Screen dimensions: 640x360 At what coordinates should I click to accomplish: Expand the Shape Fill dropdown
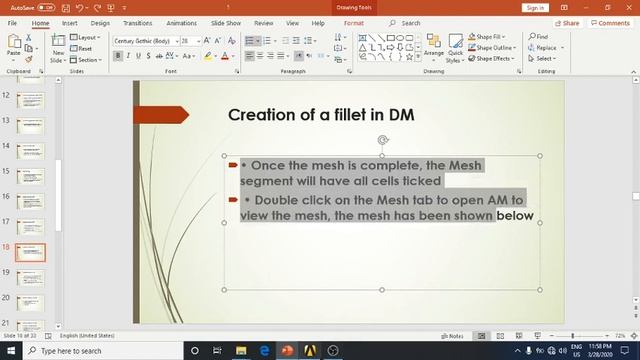click(x=487, y=37)
